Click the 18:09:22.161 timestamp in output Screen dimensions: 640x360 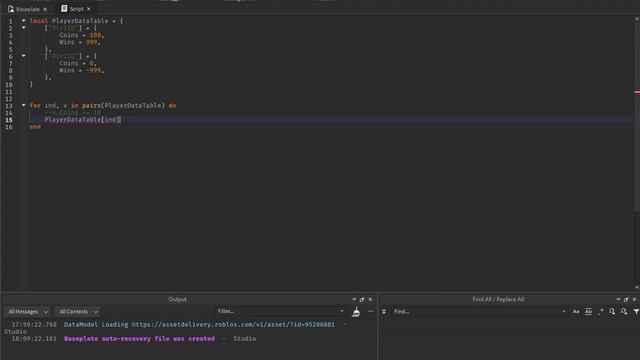(34, 339)
